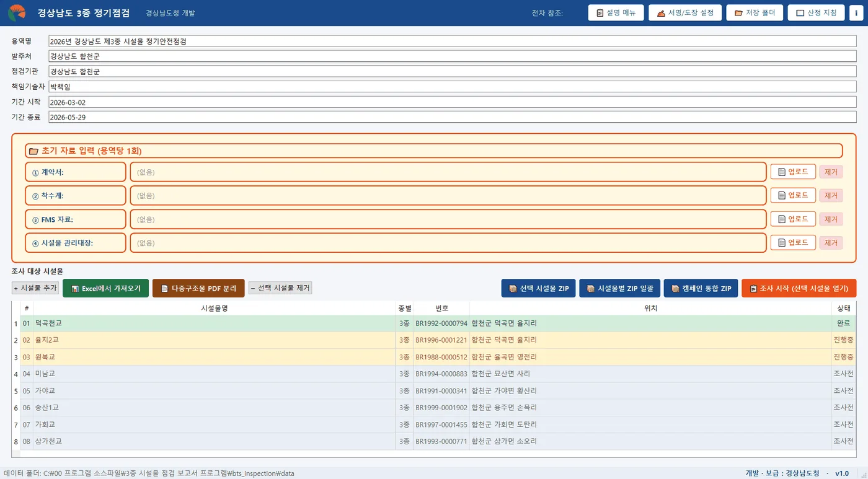Select the 가회교 facility name
The height and width of the screenshot is (479, 868).
[45, 424]
